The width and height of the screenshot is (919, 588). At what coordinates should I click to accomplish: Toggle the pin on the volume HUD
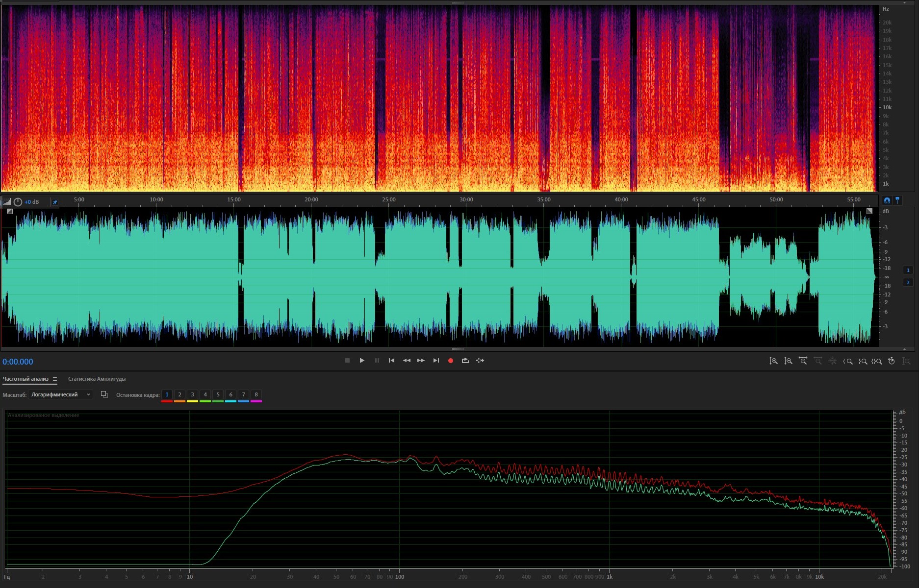tap(55, 202)
